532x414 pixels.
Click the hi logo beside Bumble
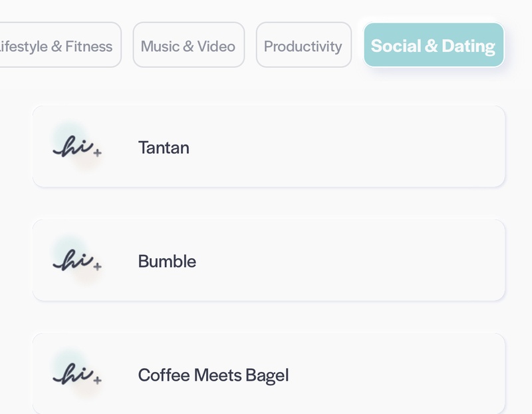coord(77,260)
